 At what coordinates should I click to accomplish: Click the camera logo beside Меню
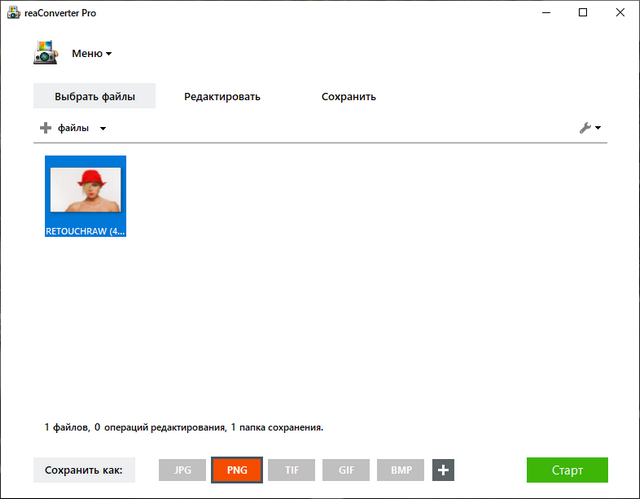46,54
